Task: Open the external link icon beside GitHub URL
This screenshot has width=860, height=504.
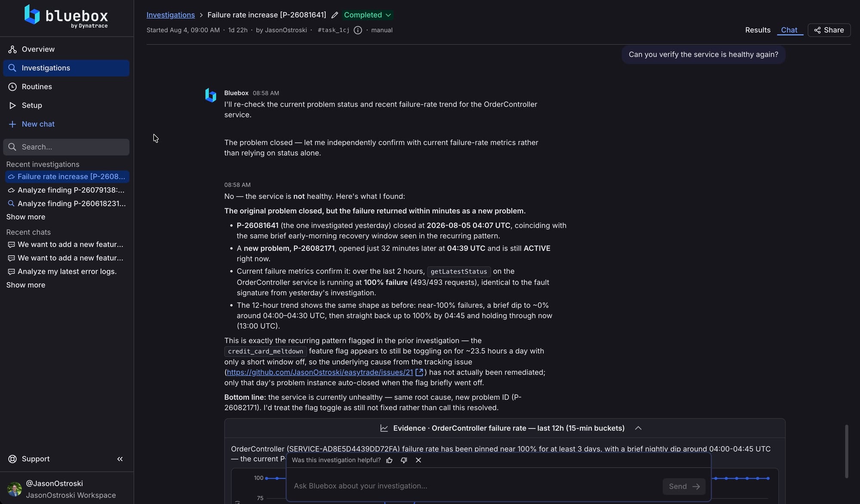Action: [x=419, y=372]
